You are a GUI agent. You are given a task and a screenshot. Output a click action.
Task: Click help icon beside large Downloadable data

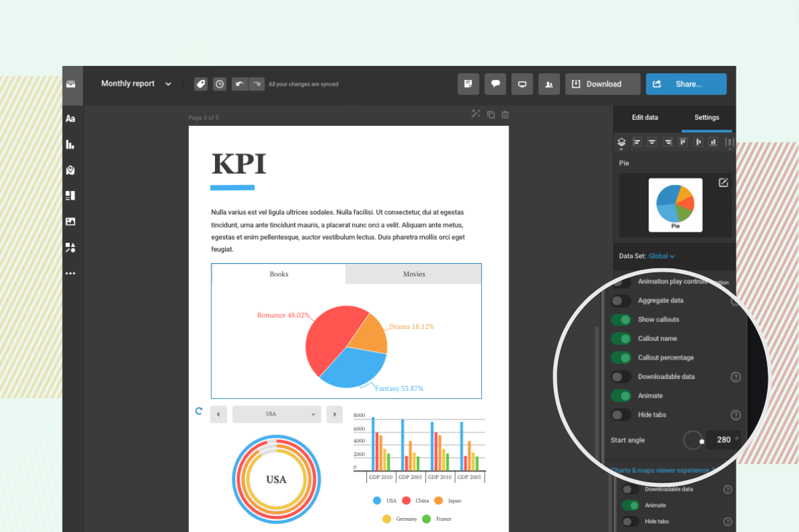point(736,377)
